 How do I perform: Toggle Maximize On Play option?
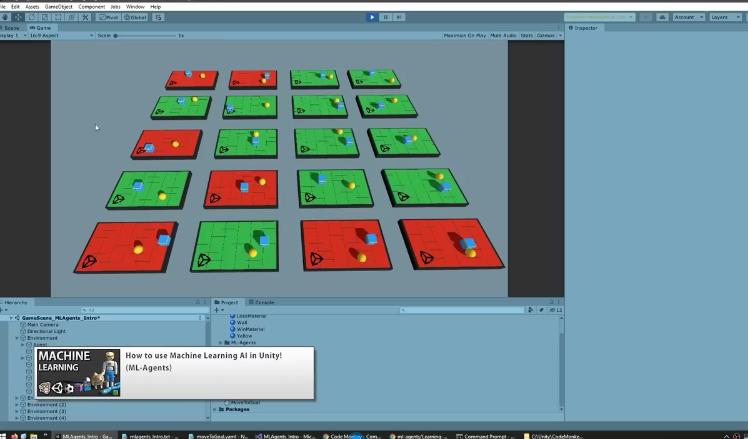coord(464,35)
